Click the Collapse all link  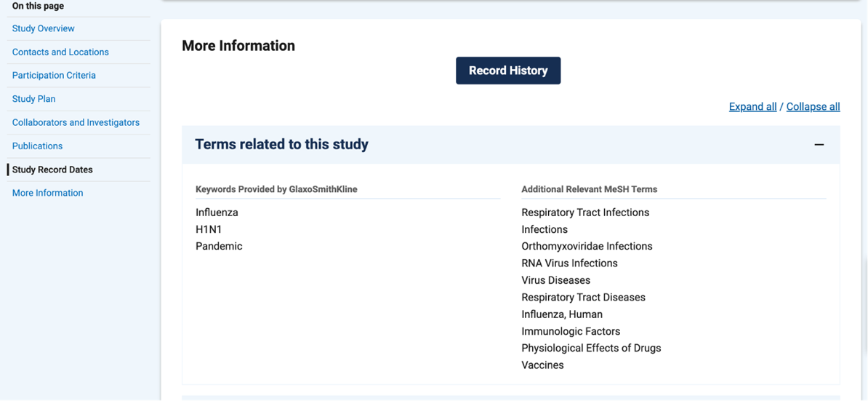click(813, 107)
